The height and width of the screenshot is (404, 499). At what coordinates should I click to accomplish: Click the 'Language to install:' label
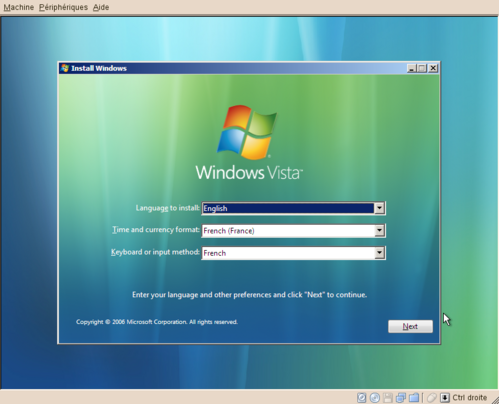click(167, 208)
